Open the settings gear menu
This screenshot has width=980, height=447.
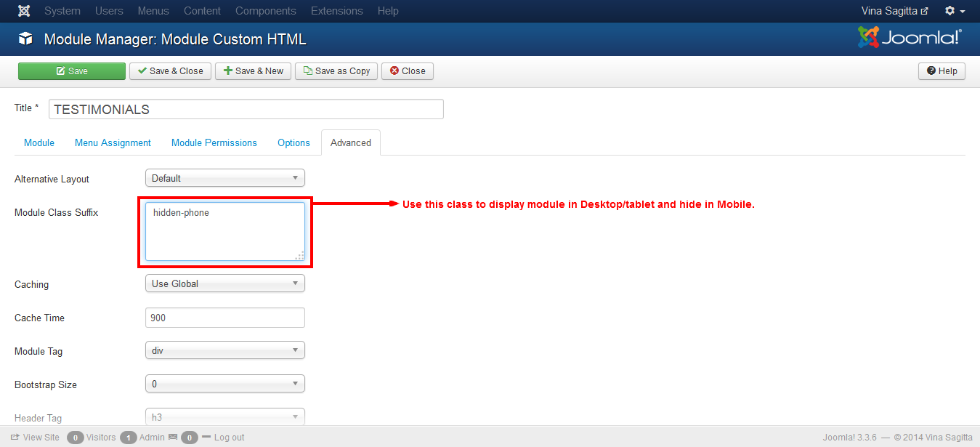click(954, 11)
